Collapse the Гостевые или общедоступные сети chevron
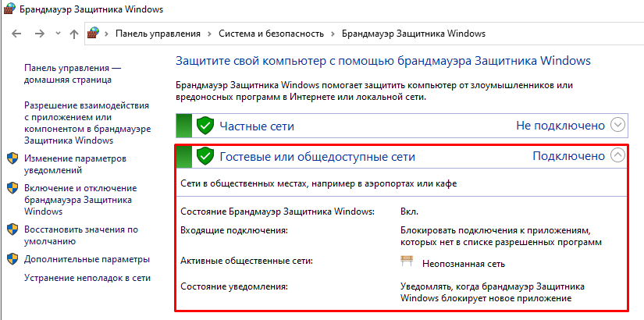Screen dimensions: 644x320 [x=617, y=155]
